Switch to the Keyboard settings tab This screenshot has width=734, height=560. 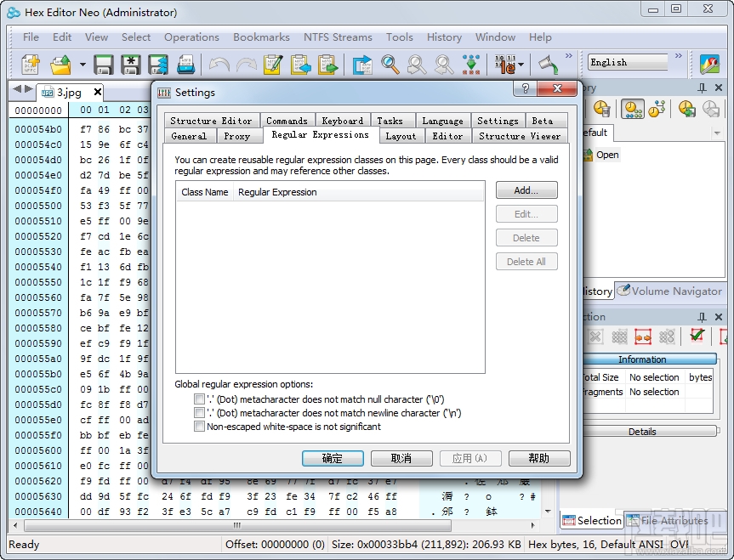pyautogui.click(x=343, y=121)
